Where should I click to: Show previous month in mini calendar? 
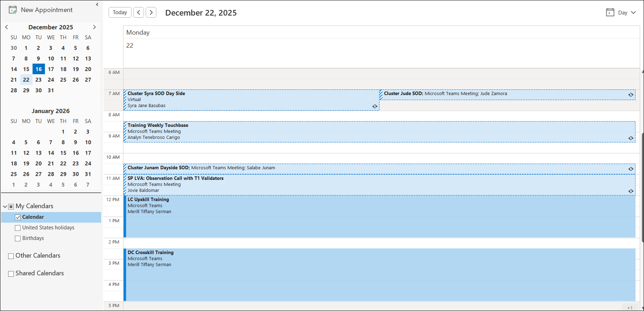tap(7, 27)
